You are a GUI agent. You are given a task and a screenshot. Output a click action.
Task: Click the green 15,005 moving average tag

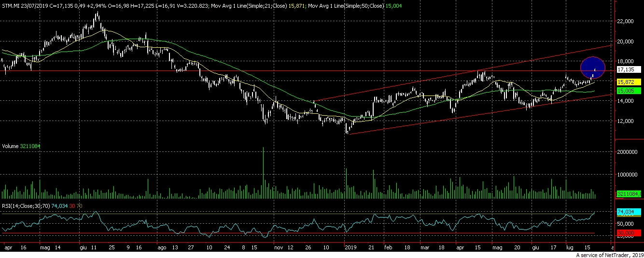[x=629, y=91]
